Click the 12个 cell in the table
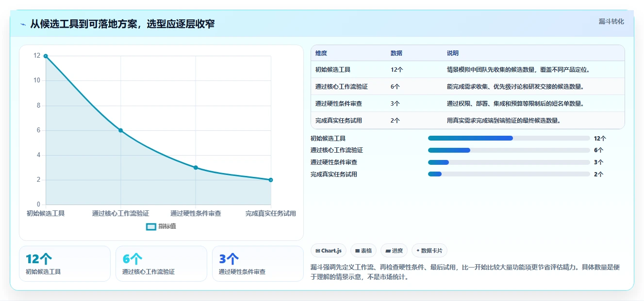This screenshot has height=301, width=644. (397, 70)
